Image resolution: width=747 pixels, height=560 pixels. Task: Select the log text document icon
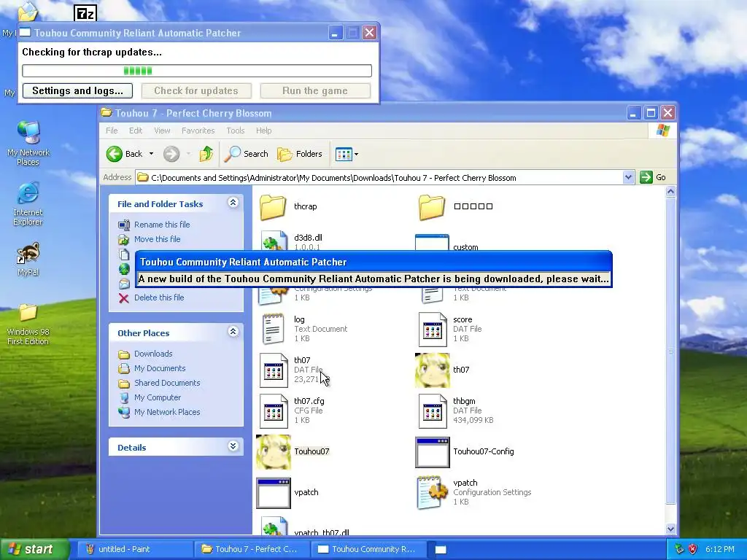(274, 329)
